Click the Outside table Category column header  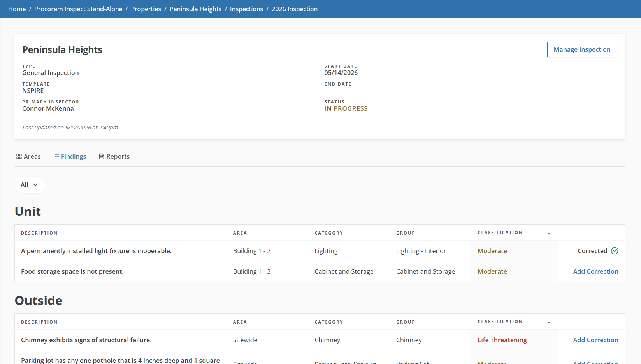tap(329, 322)
